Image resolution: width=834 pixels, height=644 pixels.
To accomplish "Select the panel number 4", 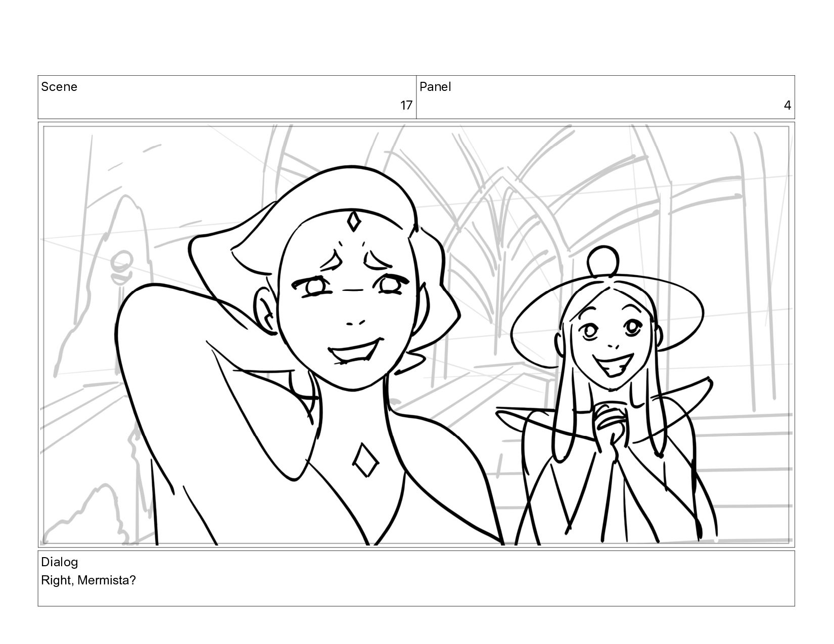I will 787,106.
